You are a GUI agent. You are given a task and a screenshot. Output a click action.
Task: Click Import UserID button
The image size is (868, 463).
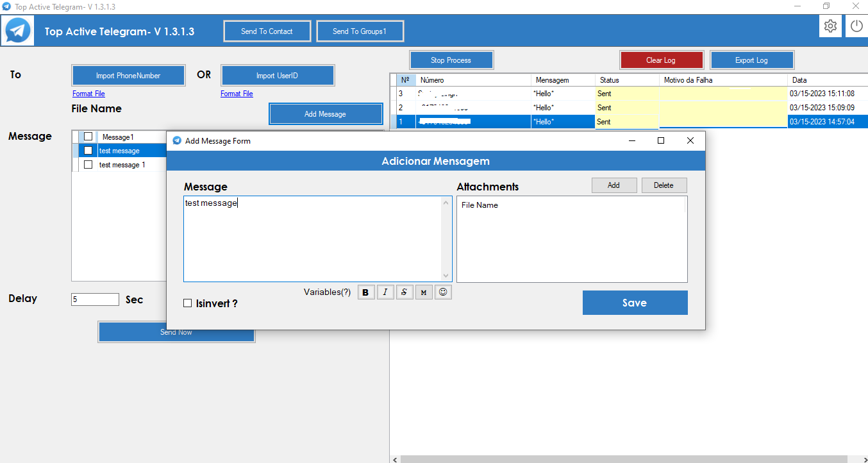coord(277,76)
